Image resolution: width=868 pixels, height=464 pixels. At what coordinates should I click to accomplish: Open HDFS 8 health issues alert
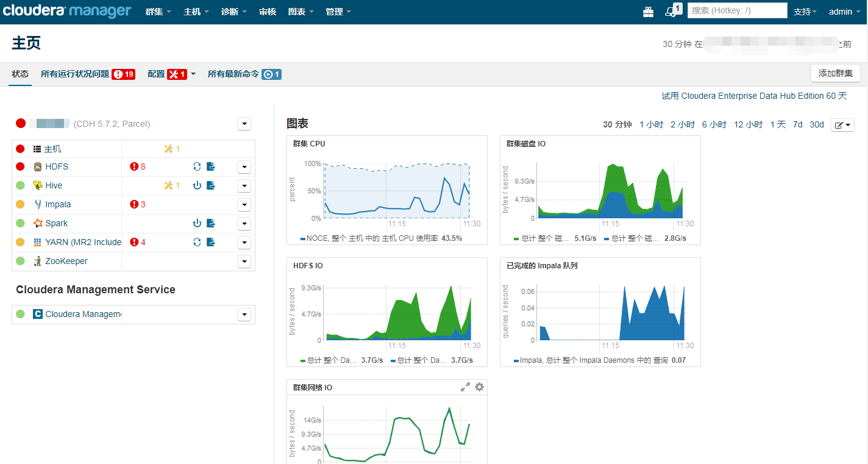(138, 166)
